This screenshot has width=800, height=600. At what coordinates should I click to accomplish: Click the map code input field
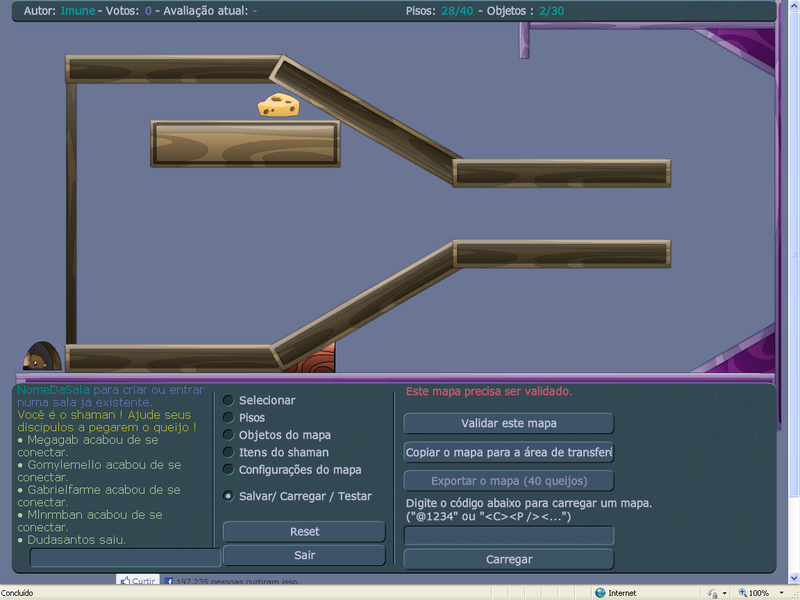tap(507, 535)
